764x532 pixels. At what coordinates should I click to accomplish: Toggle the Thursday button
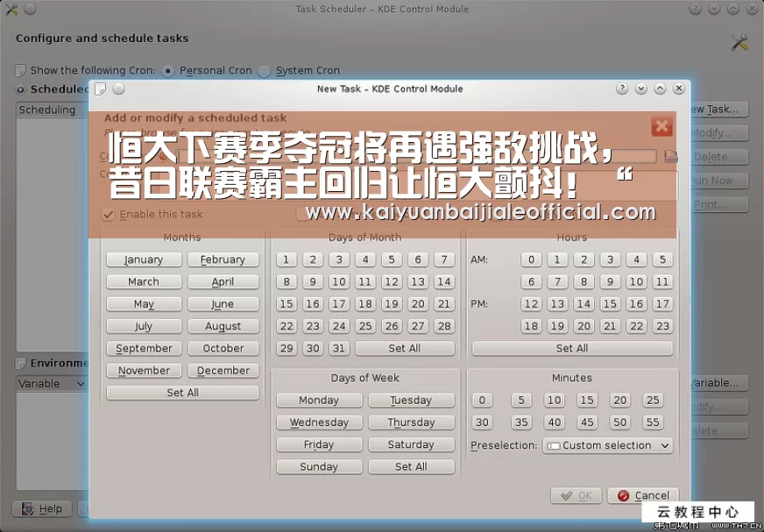(x=411, y=422)
